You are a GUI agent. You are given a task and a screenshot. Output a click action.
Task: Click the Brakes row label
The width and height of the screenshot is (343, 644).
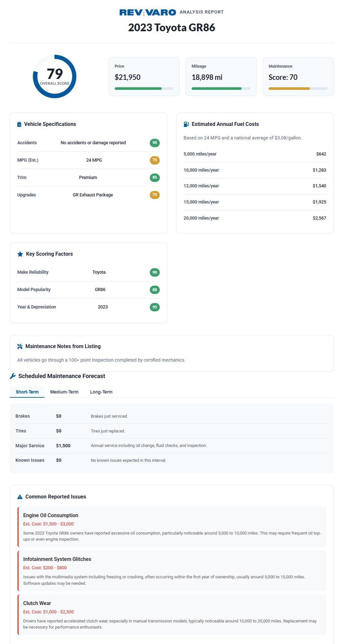pyautogui.click(x=23, y=416)
